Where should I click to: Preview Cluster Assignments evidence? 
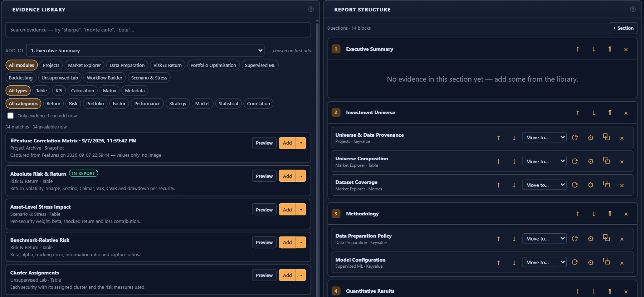tap(264, 275)
